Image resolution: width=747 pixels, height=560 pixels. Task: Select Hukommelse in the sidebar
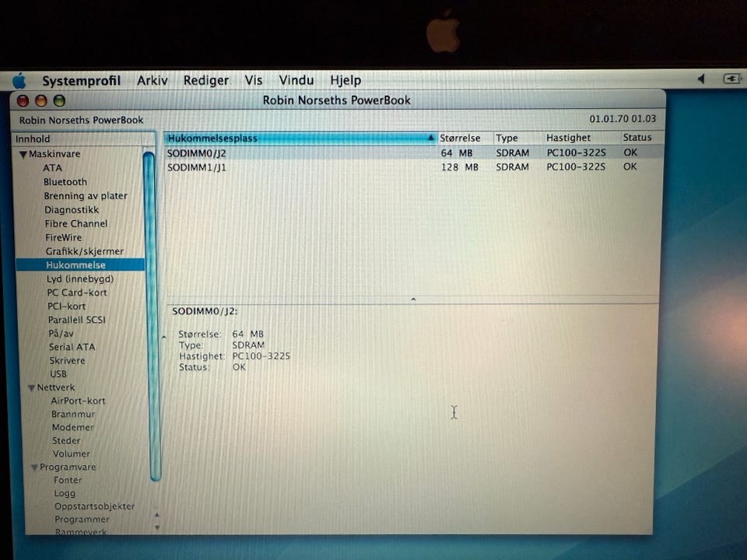click(80, 264)
